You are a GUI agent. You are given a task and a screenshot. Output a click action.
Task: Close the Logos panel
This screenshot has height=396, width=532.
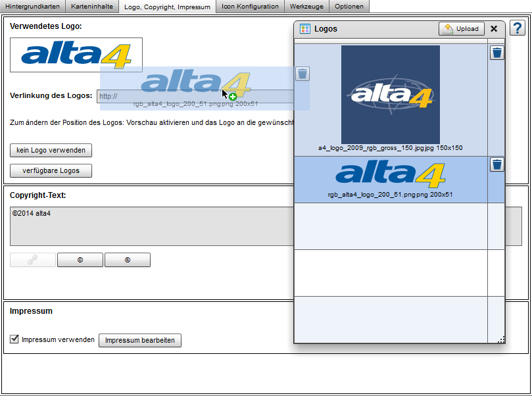pyautogui.click(x=494, y=29)
